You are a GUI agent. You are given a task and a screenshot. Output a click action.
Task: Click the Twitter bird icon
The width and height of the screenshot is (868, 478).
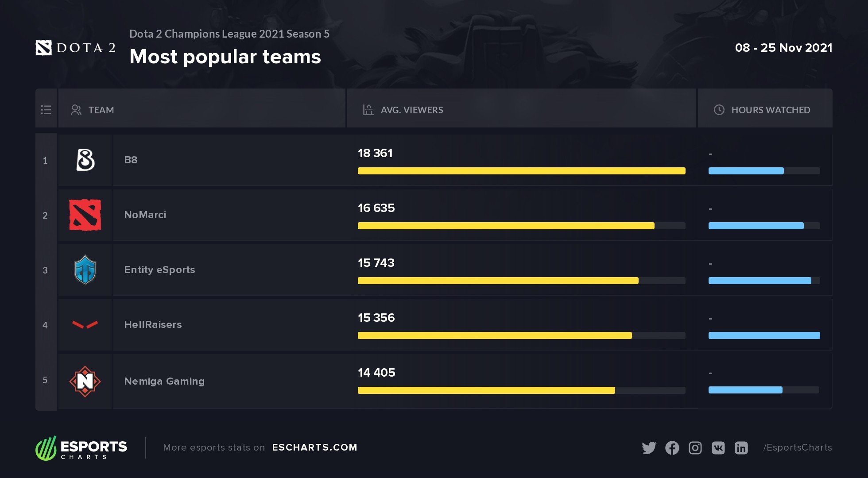(649, 448)
